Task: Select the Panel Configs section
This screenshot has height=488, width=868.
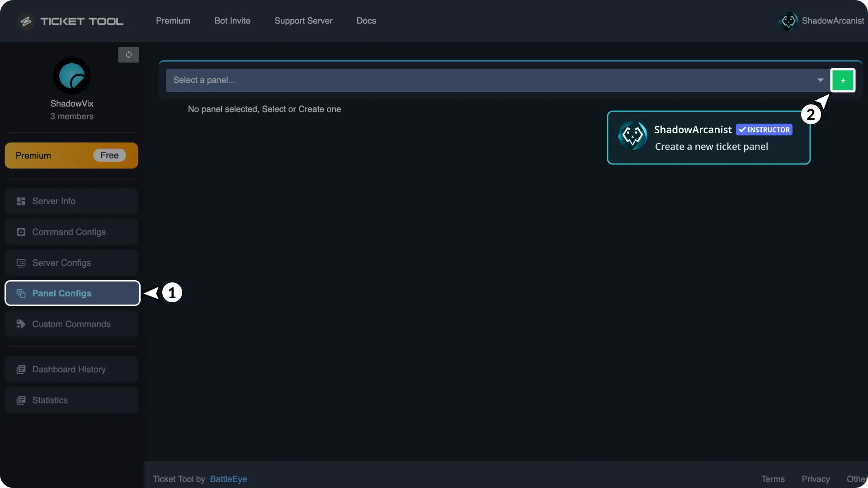Action: [72, 293]
